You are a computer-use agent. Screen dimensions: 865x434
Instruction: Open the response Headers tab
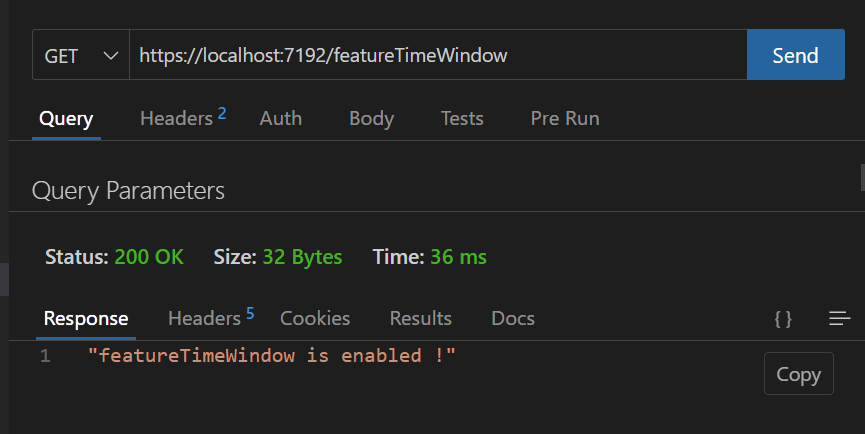click(211, 318)
